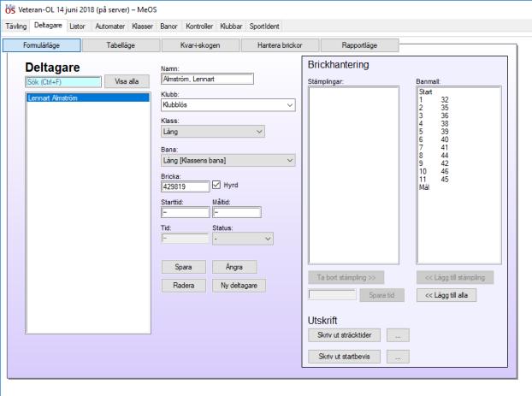Click the Spara tid button
Image resolution: width=532 pixels, height=396 pixels.
381,295
